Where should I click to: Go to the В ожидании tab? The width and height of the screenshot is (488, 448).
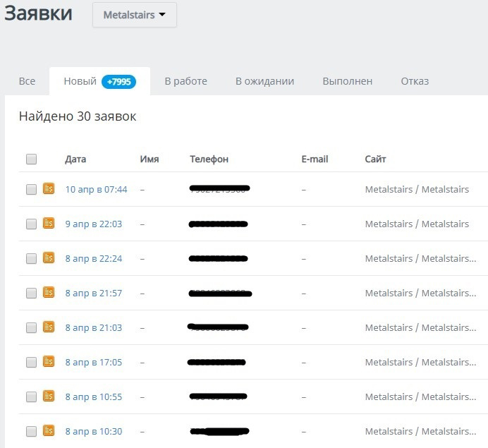[264, 81]
